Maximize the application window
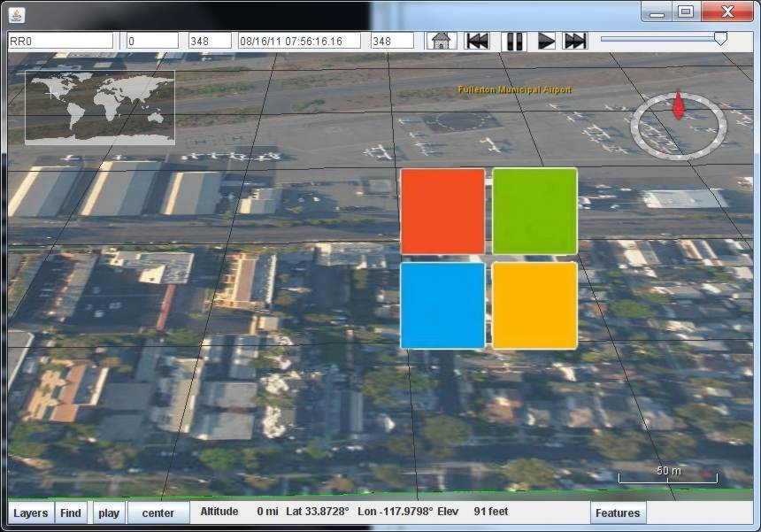This screenshot has height=532, width=761. tap(685, 12)
